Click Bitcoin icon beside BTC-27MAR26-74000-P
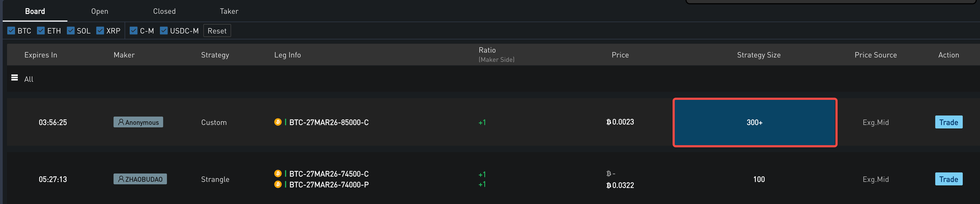 click(278, 185)
